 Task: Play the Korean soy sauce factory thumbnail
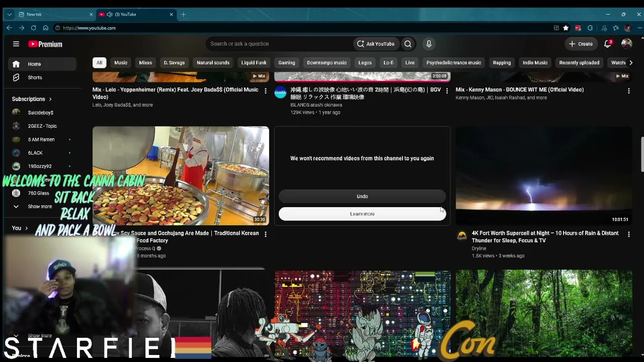tap(181, 175)
